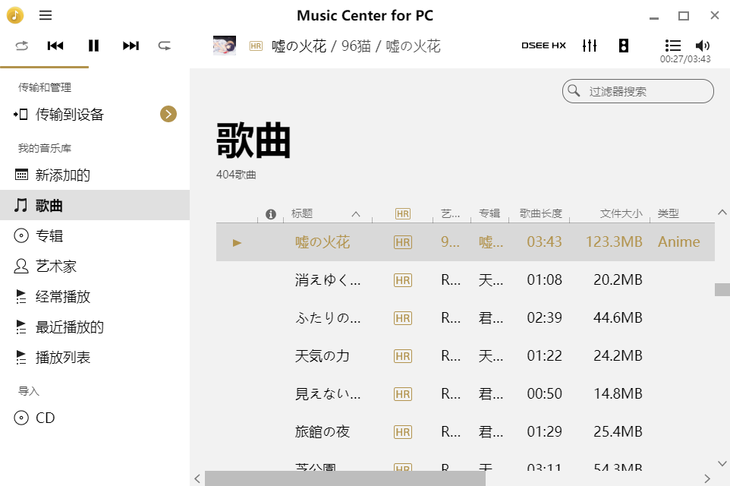Show the play queue list
The width and height of the screenshot is (730, 486).
click(673, 46)
